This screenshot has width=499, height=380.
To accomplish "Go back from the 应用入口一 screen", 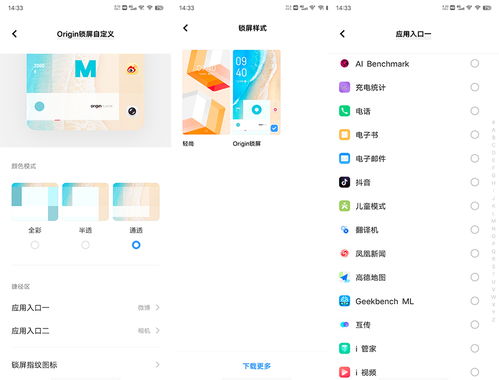I will [x=342, y=34].
